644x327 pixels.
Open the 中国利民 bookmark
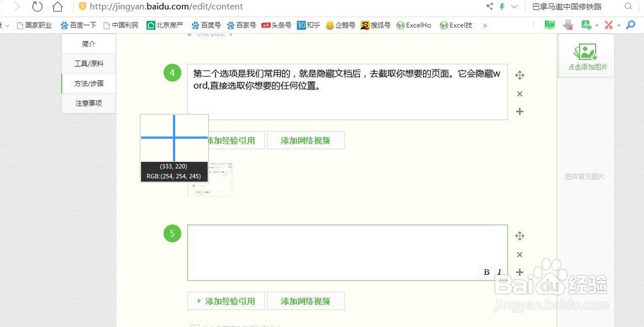click(121, 25)
